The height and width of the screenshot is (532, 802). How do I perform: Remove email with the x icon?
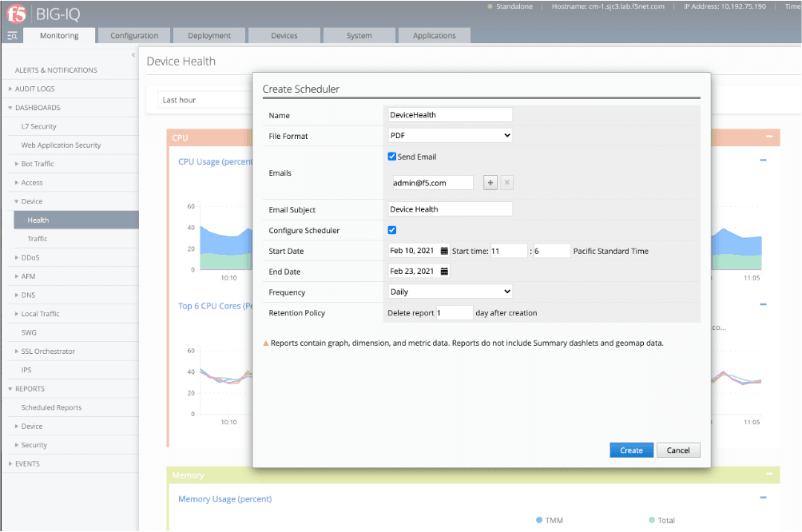point(506,183)
